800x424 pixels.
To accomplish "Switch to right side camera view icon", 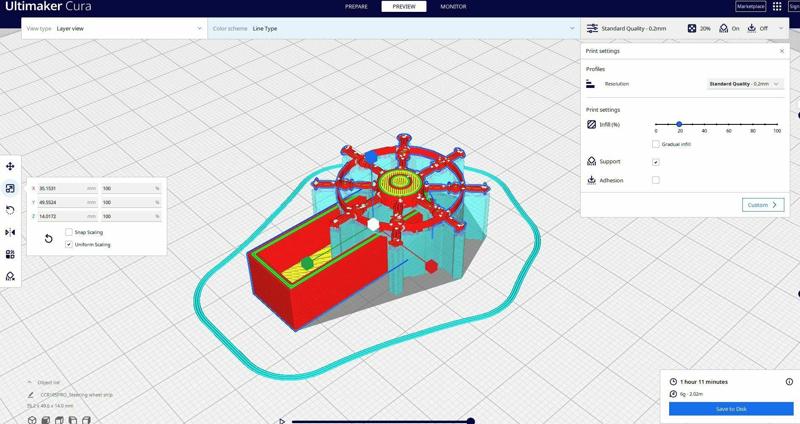I will (x=86, y=420).
